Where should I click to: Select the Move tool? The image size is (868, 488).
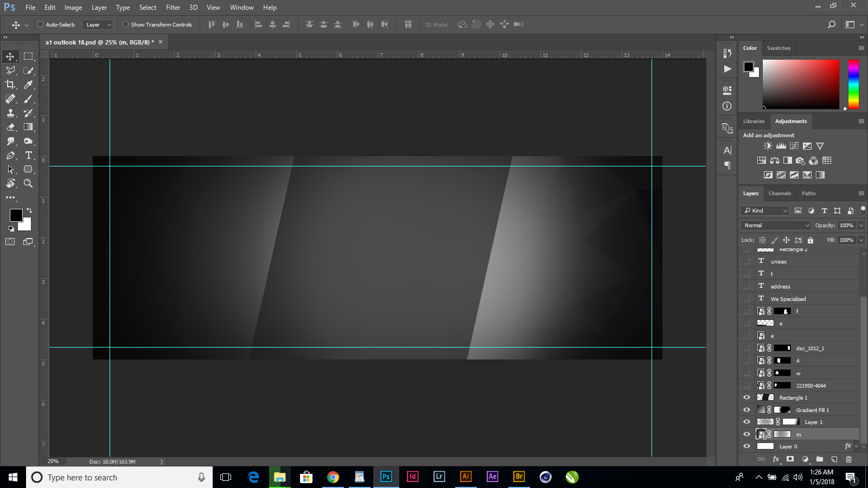(x=10, y=56)
